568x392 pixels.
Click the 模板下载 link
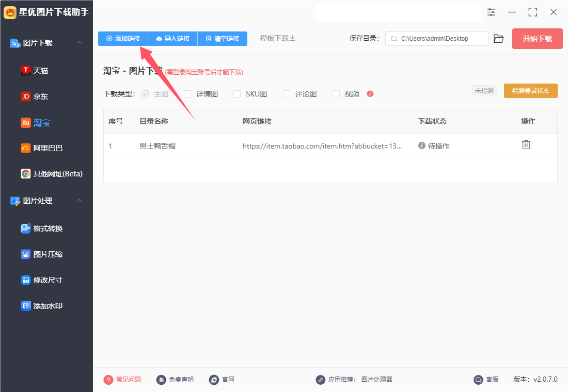click(277, 38)
